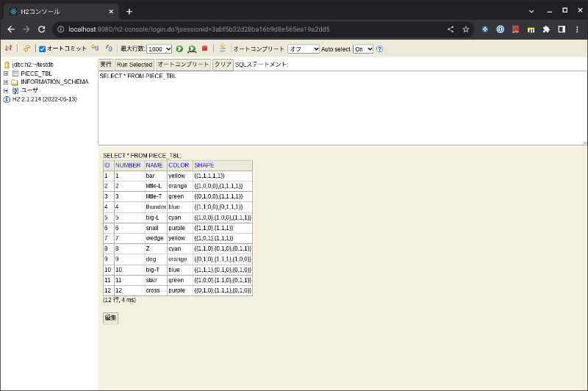
Task: Click the refresh icon in H2 toolbar
Action: [26, 49]
